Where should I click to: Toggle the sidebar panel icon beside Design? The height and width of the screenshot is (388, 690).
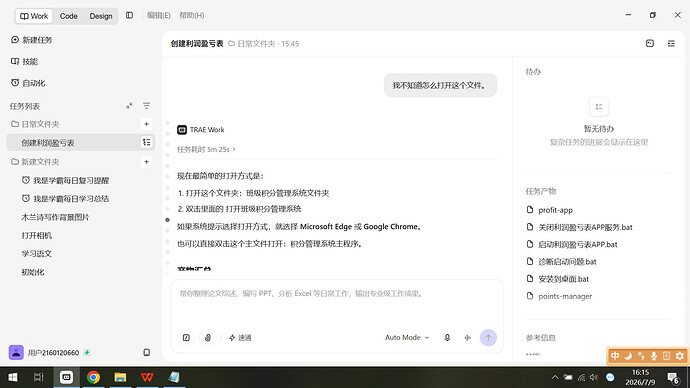[x=129, y=15]
